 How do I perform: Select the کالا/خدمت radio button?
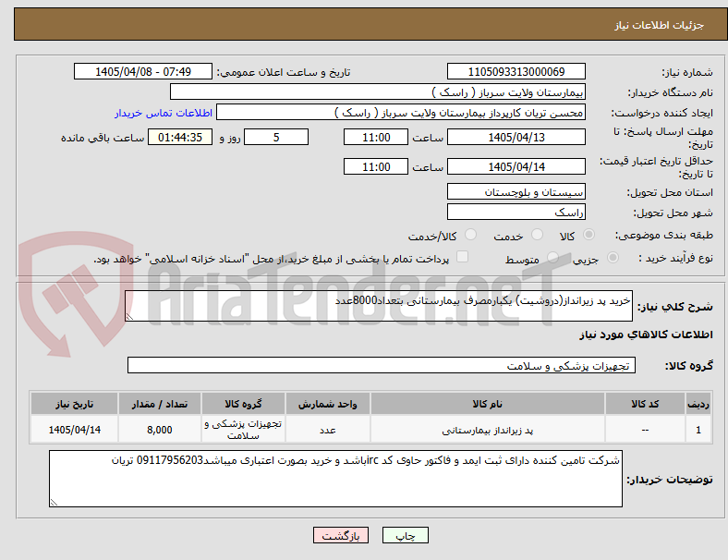471,235
